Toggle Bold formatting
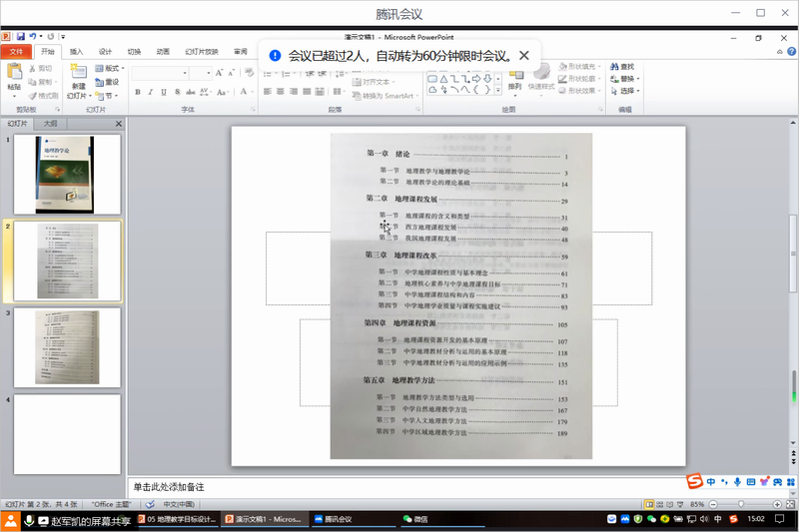This screenshot has height=532, width=799. click(137, 93)
